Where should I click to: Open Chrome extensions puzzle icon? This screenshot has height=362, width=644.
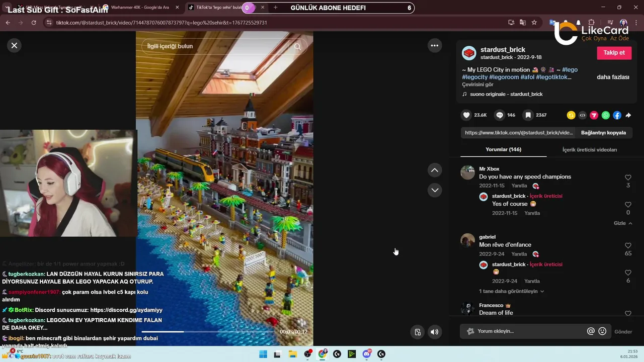[x=592, y=23]
